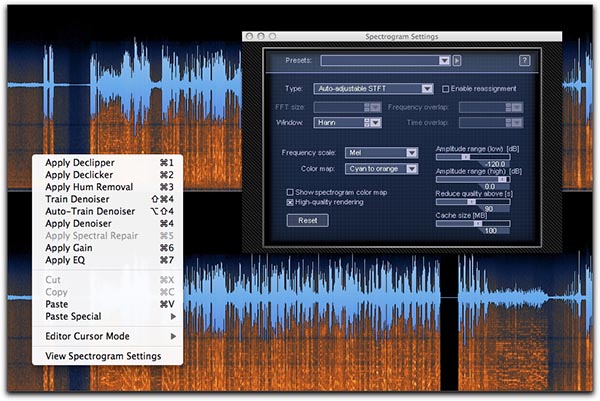The image size is (600, 401).
Task: Open the Window dropdown showing Hann
Action: [x=347, y=122]
